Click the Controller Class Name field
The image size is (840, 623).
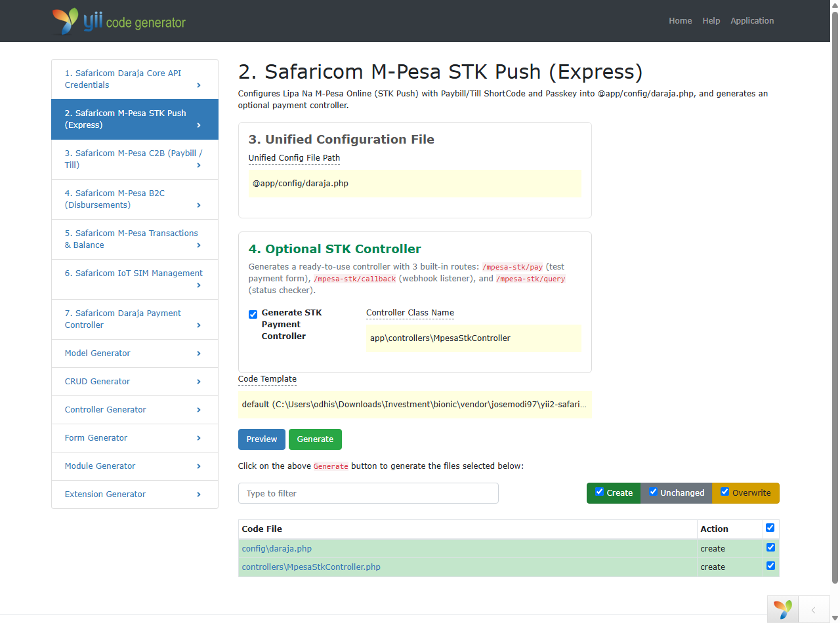pos(473,338)
